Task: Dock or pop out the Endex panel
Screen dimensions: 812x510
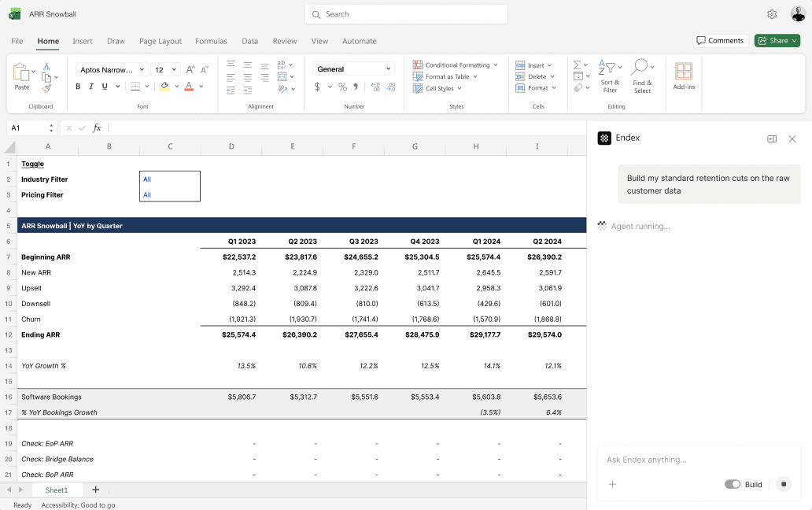Action: click(772, 139)
